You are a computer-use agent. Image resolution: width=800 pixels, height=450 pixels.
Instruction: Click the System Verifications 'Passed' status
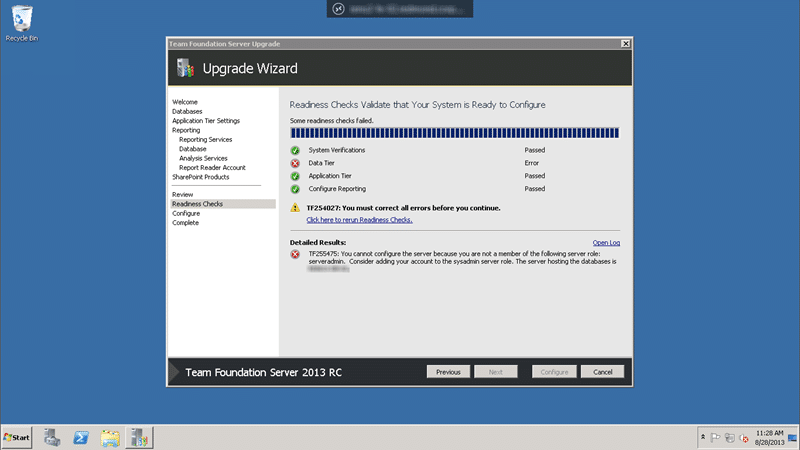click(535, 151)
